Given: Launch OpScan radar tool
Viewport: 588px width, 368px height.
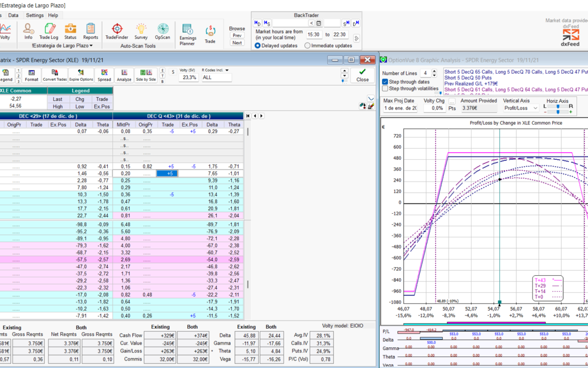Looking at the screenshot, I should coord(162,32).
